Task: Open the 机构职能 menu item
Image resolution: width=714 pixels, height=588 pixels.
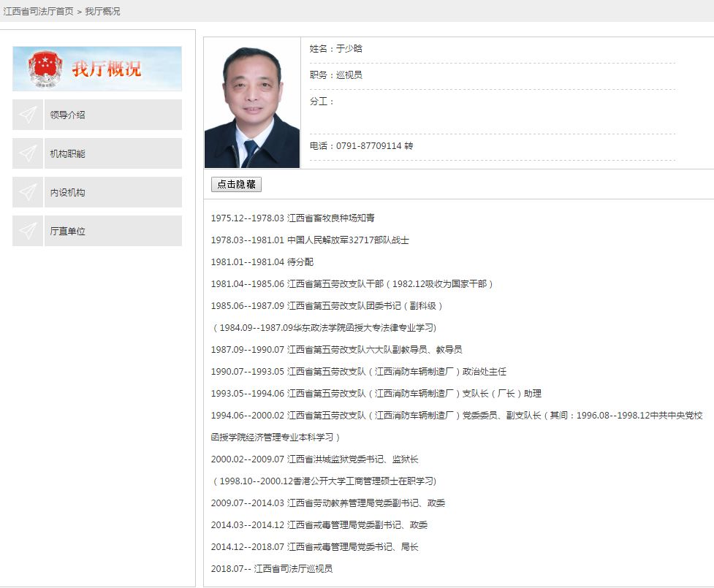Action: 113,153
